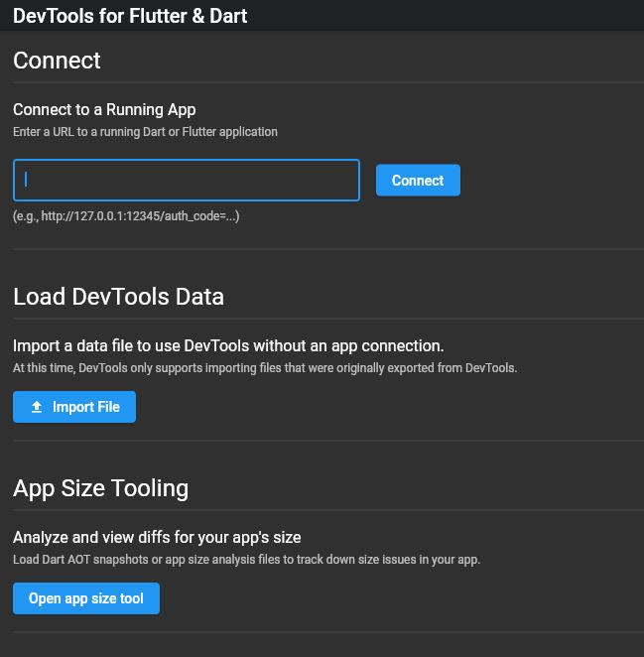This screenshot has width=644, height=657.
Task: Click the 'App Size Tooling' heading
Action: [100, 488]
